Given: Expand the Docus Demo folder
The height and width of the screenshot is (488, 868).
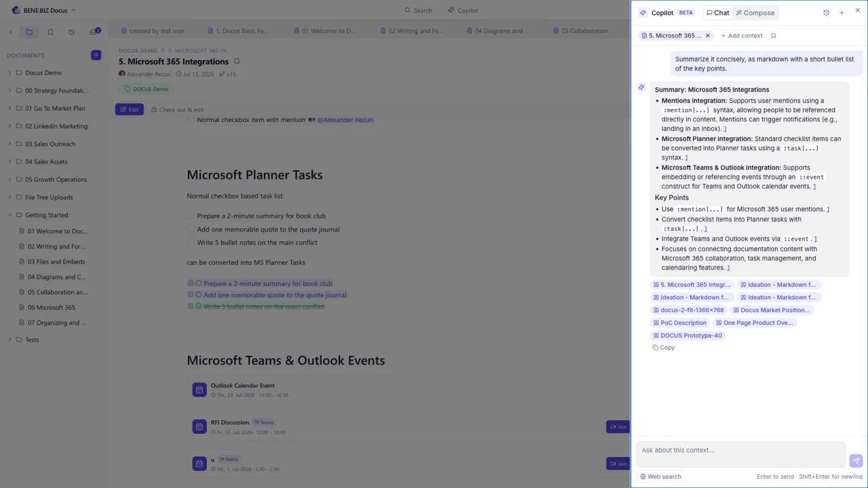Looking at the screenshot, I should pos(9,73).
